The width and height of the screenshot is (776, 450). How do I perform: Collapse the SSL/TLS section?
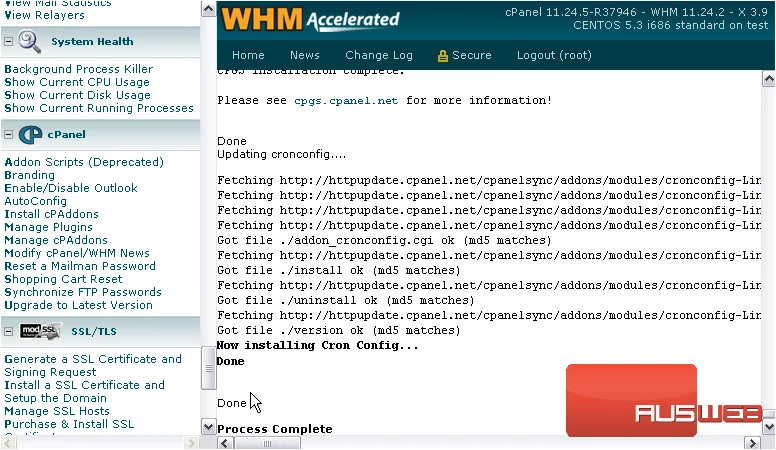(x=8, y=332)
